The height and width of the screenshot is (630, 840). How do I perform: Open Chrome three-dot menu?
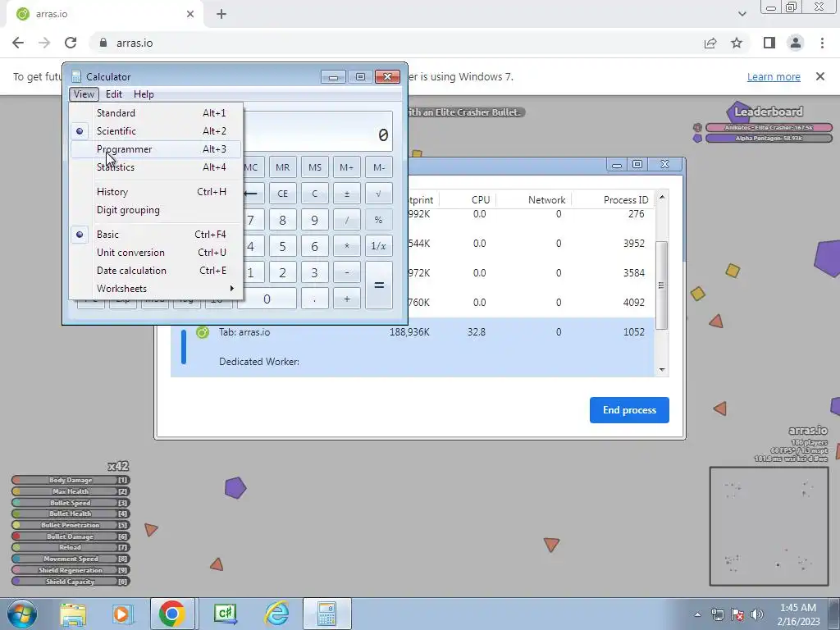pyautogui.click(x=822, y=43)
